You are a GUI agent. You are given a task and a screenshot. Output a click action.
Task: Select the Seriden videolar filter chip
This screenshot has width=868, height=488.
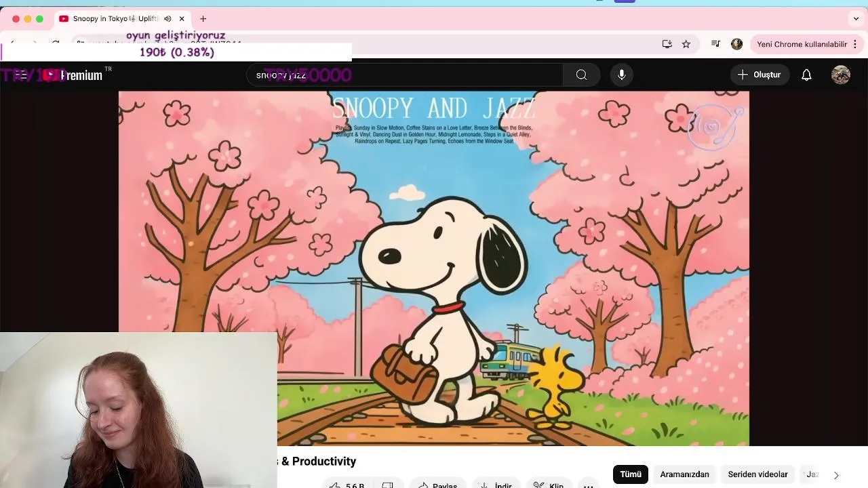click(x=757, y=474)
